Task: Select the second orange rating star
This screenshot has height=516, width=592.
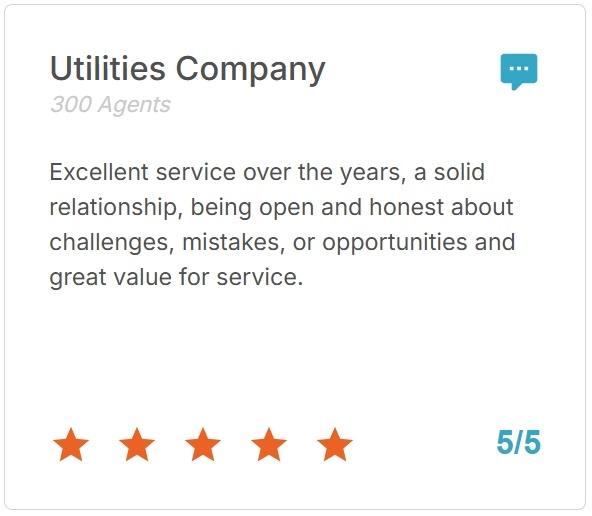Action: point(137,444)
